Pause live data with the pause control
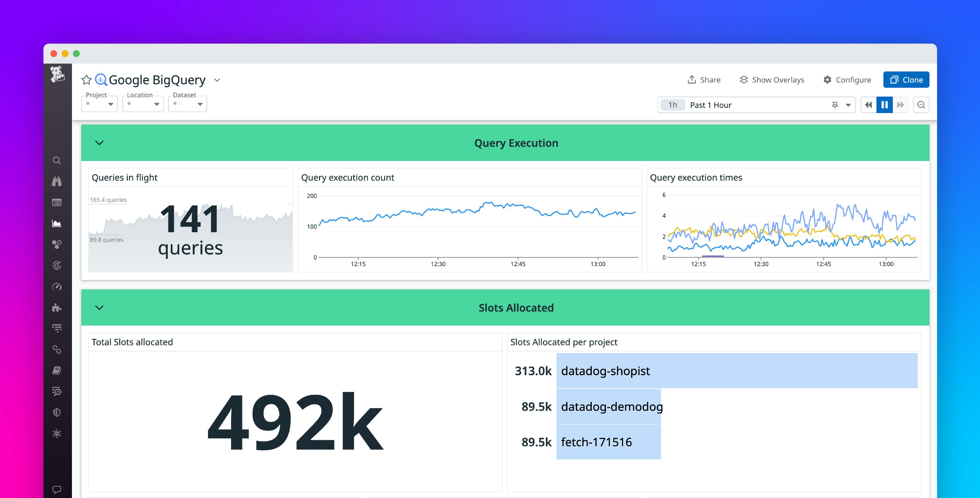Image resolution: width=980 pixels, height=498 pixels. coord(885,105)
